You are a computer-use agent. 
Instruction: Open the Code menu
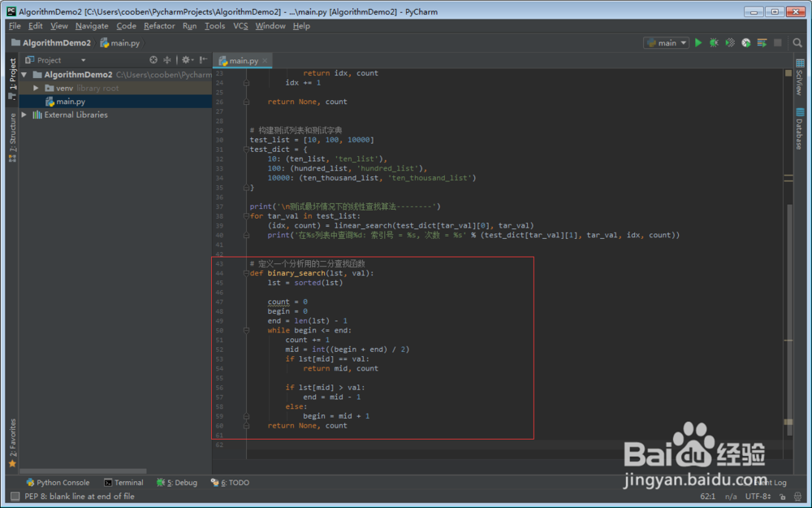point(126,26)
